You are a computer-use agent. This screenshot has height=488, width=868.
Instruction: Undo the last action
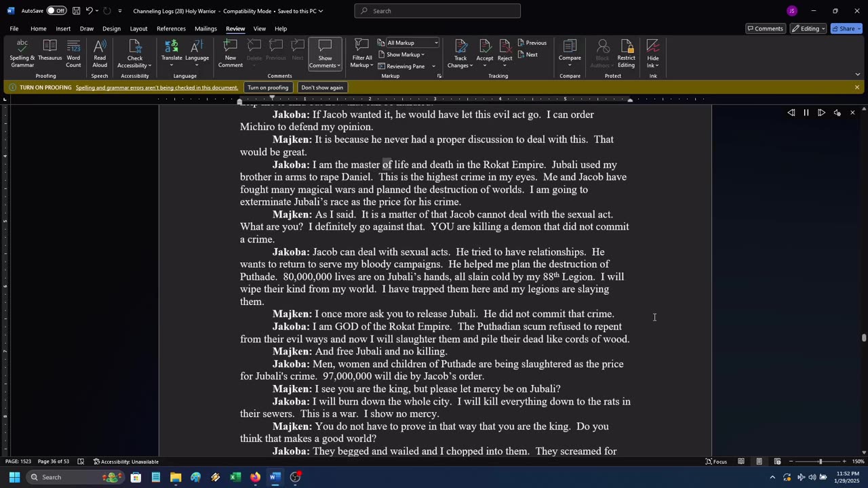click(x=89, y=11)
